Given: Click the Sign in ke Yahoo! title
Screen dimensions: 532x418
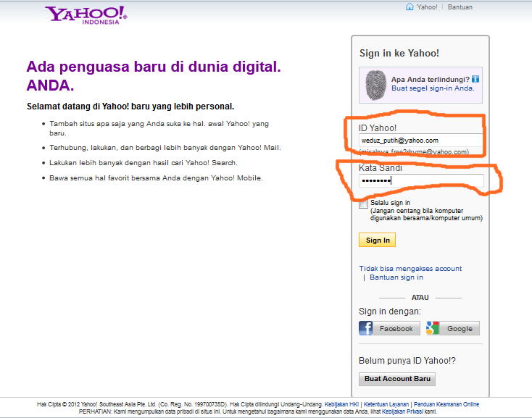Looking at the screenshot, I should 399,53.
